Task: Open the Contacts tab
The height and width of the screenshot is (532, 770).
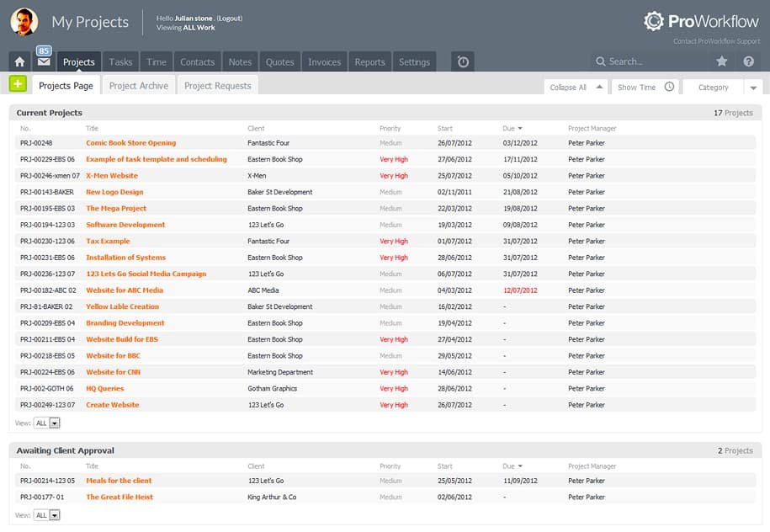Action: click(x=198, y=62)
